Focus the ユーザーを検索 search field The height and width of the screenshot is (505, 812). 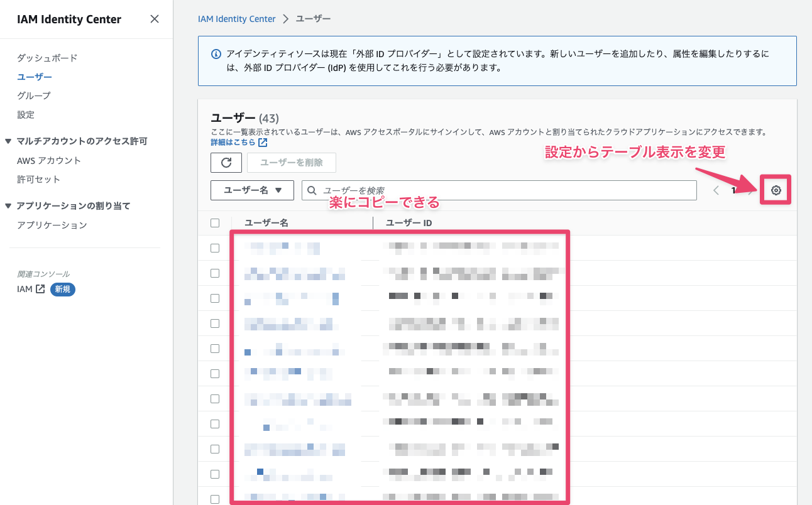click(500, 190)
